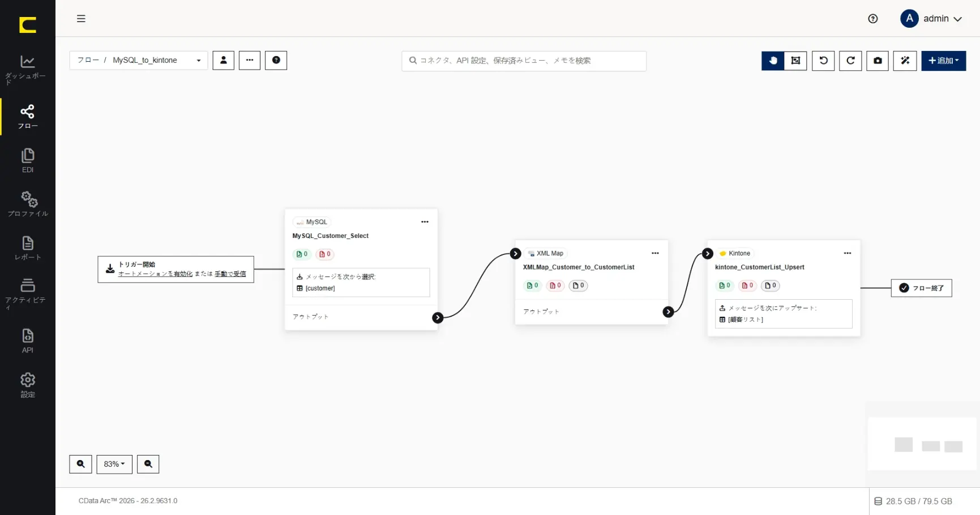Click the トリガー開始 download icon

click(110, 269)
